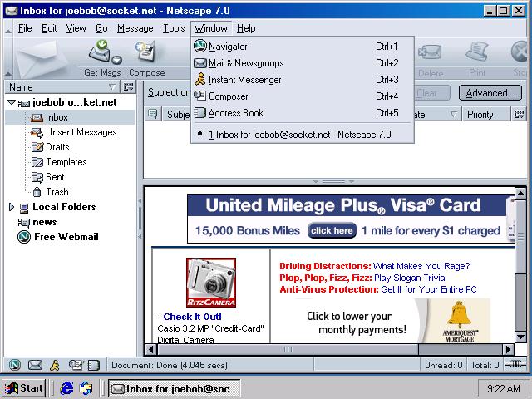Click the vertical scrollbar down arrow
Viewport: 532px width, 399px height.
point(520,337)
